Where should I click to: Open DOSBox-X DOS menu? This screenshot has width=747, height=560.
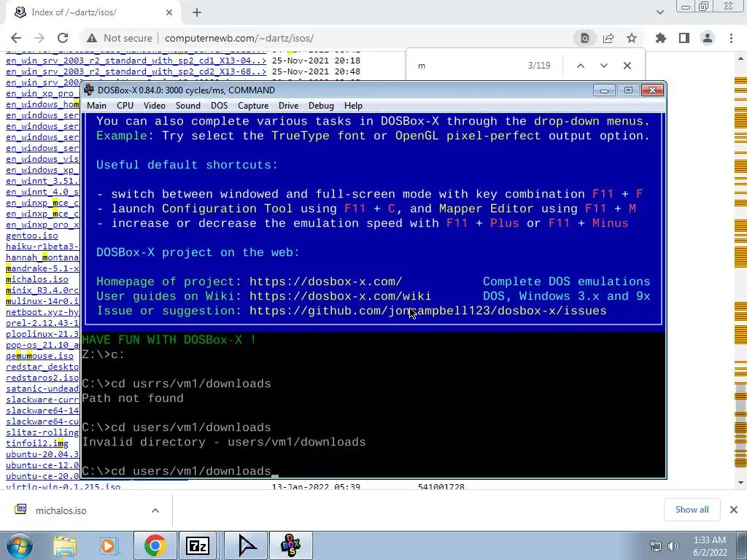click(219, 106)
